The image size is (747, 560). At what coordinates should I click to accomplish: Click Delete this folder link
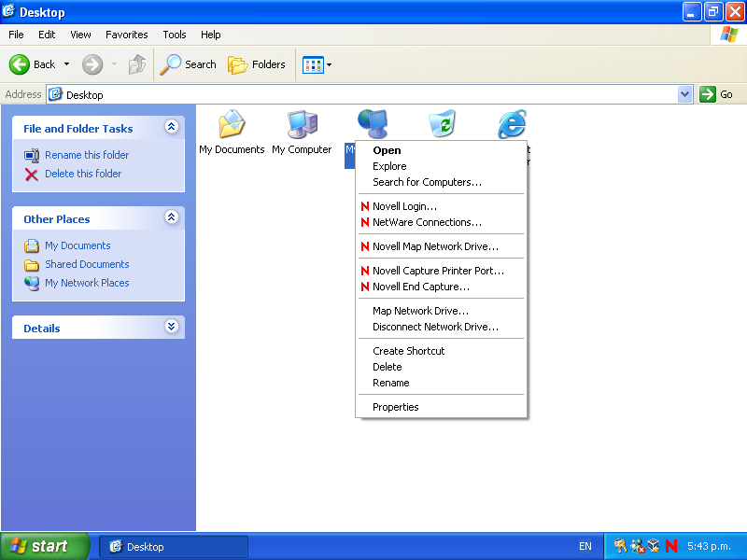tap(83, 174)
